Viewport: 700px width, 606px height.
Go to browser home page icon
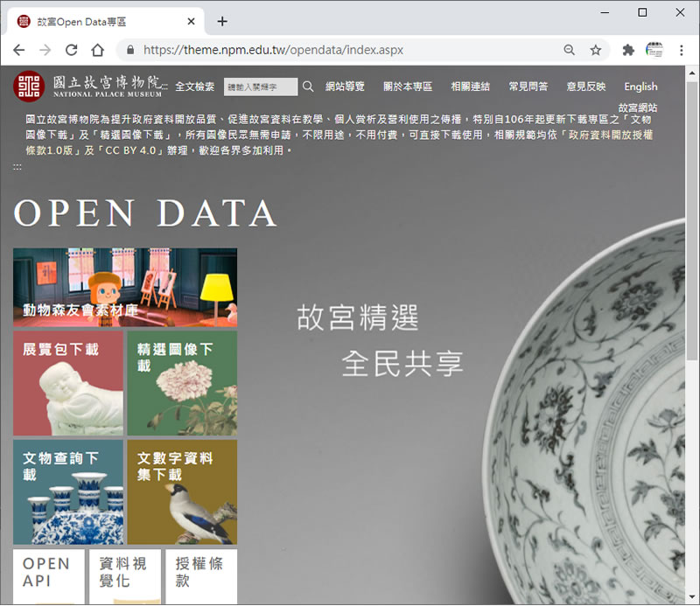coord(98,50)
